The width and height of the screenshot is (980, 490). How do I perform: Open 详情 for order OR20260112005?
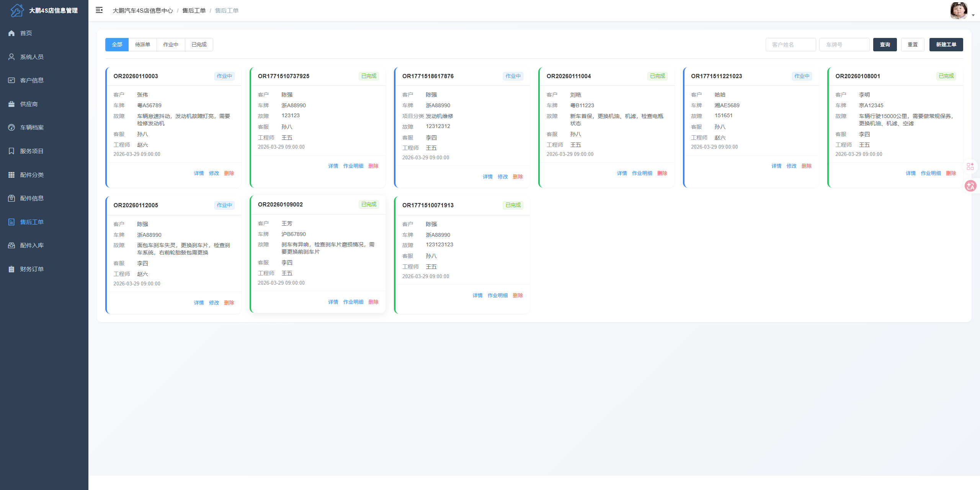(x=199, y=303)
